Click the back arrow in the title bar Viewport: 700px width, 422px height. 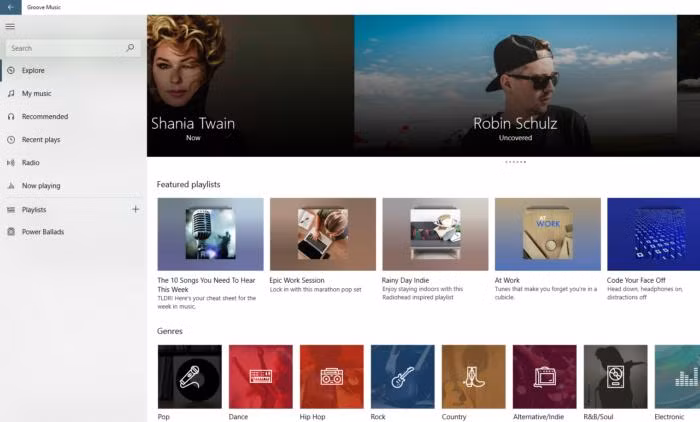click(10, 7)
